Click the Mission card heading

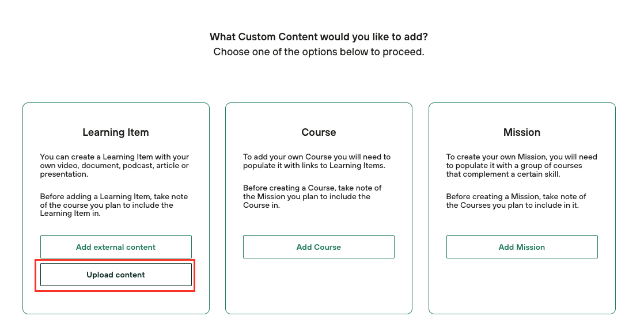click(x=522, y=132)
